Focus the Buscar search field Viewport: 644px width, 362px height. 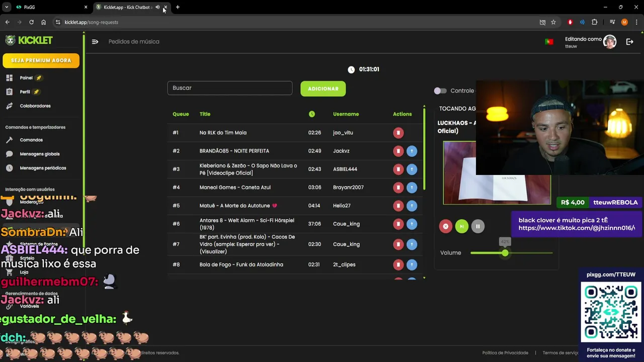coord(230,88)
